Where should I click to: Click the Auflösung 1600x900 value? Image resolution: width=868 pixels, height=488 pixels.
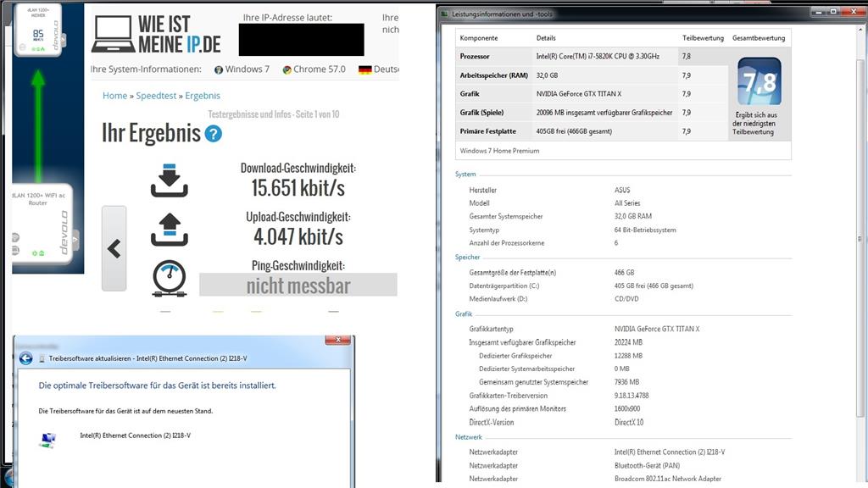[x=626, y=409]
